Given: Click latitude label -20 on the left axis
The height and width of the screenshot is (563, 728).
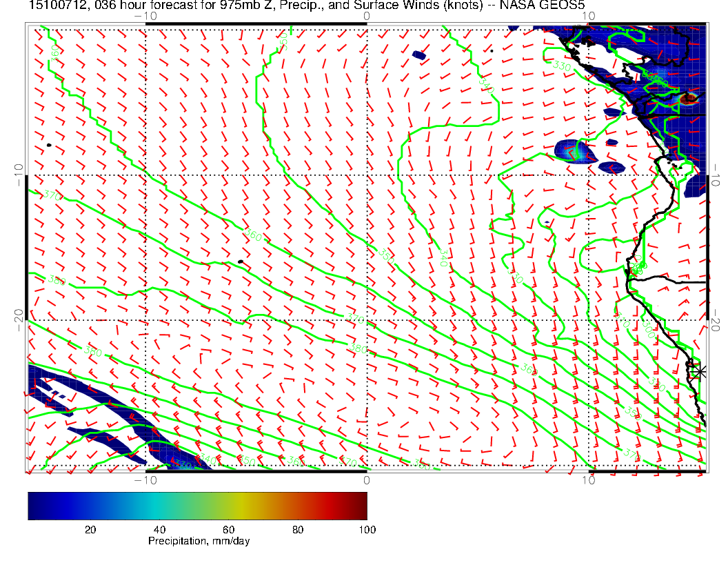Looking at the screenshot, I should pyautogui.click(x=19, y=320).
